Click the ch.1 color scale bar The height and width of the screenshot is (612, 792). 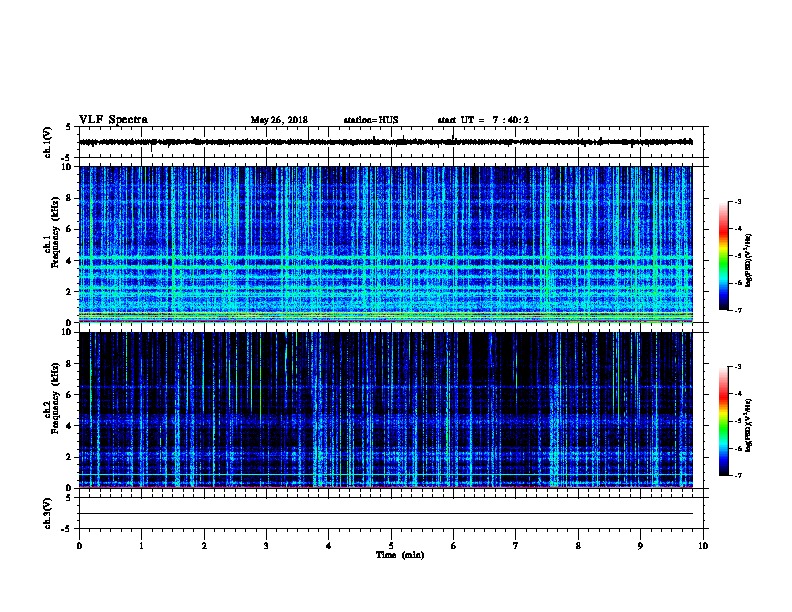click(723, 256)
